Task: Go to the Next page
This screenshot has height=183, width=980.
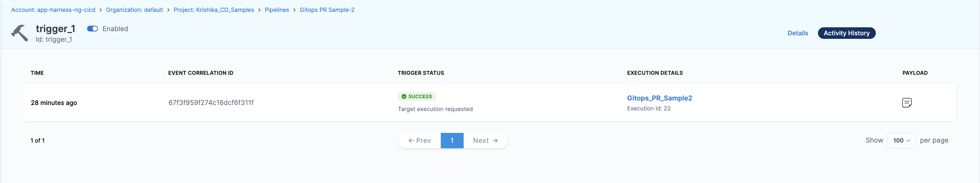Action: click(x=485, y=141)
